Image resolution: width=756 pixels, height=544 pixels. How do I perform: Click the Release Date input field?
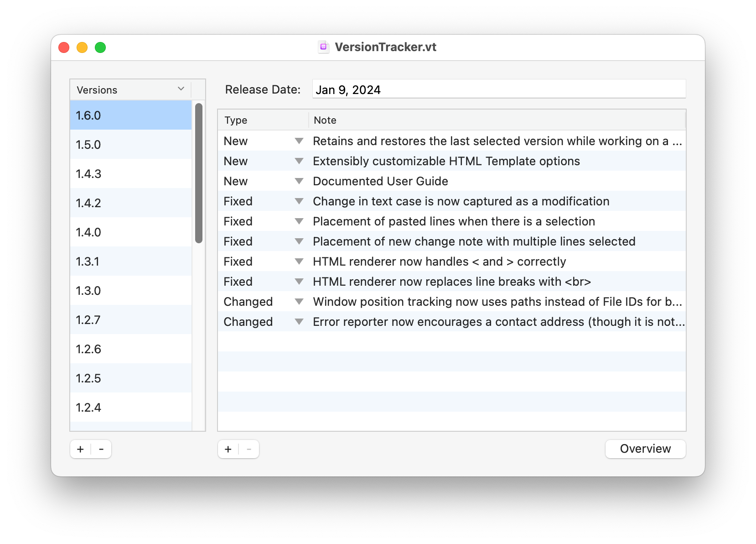tap(498, 89)
